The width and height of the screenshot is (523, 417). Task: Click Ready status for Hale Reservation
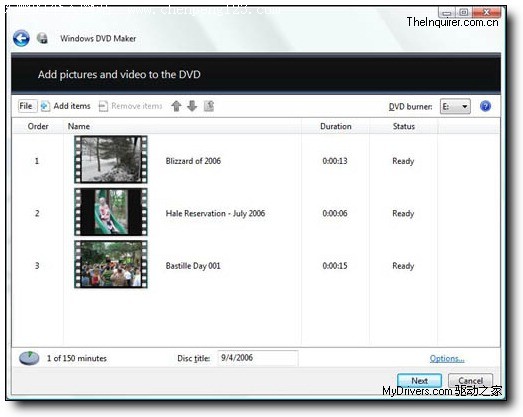click(403, 214)
